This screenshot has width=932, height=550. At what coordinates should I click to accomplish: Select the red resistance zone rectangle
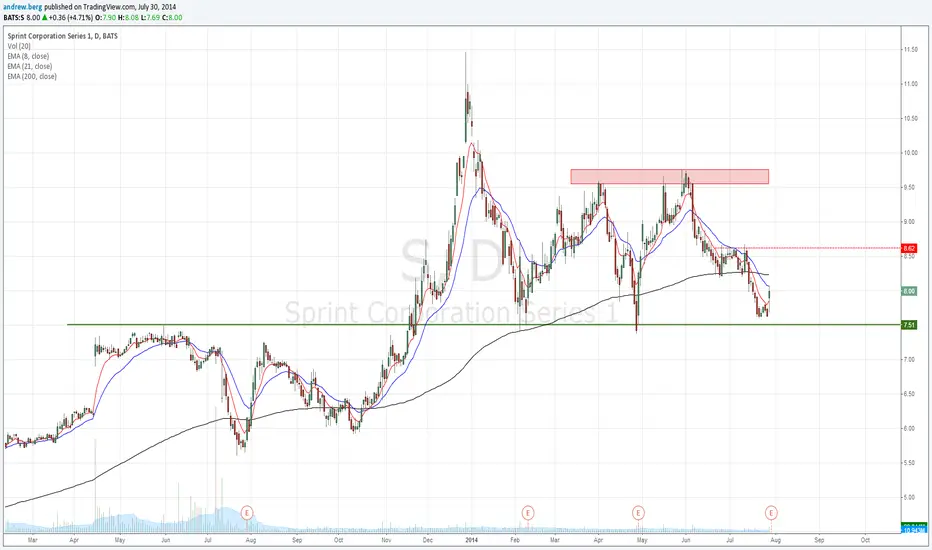pyautogui.click(x=670, y=177)
